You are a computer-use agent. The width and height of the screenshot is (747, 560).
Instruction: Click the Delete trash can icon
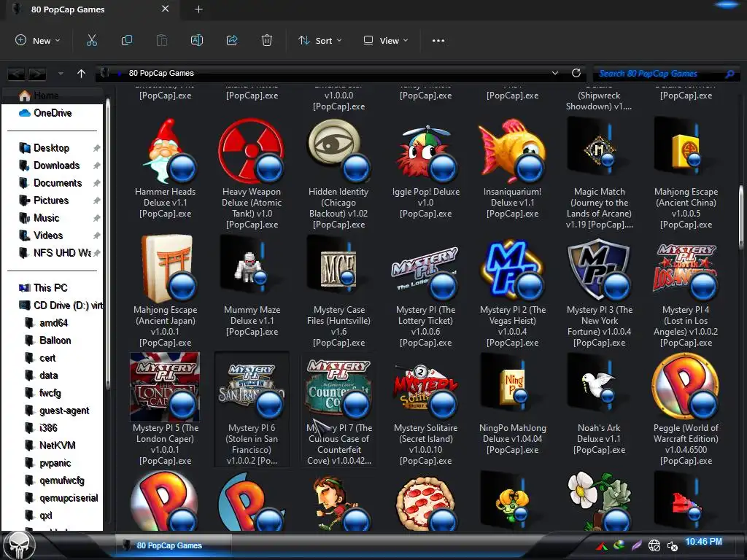[267, 41]
